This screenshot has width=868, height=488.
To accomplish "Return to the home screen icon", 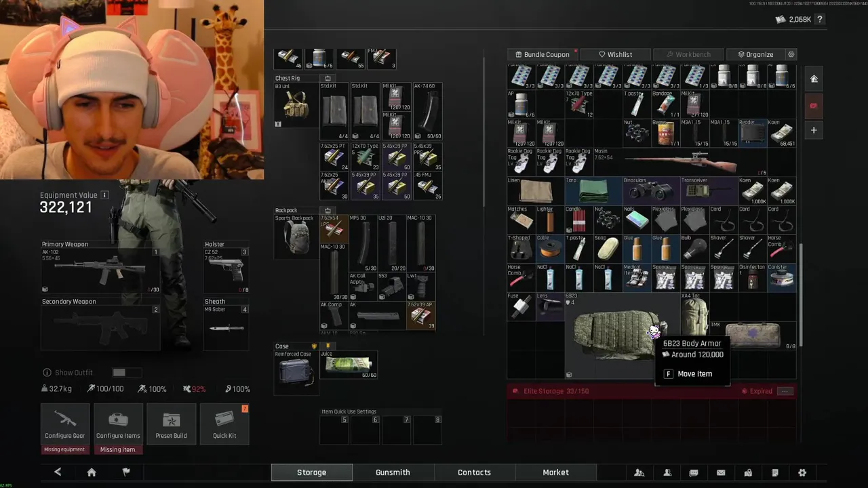I will pyautogui.click(x=92, y=472).
